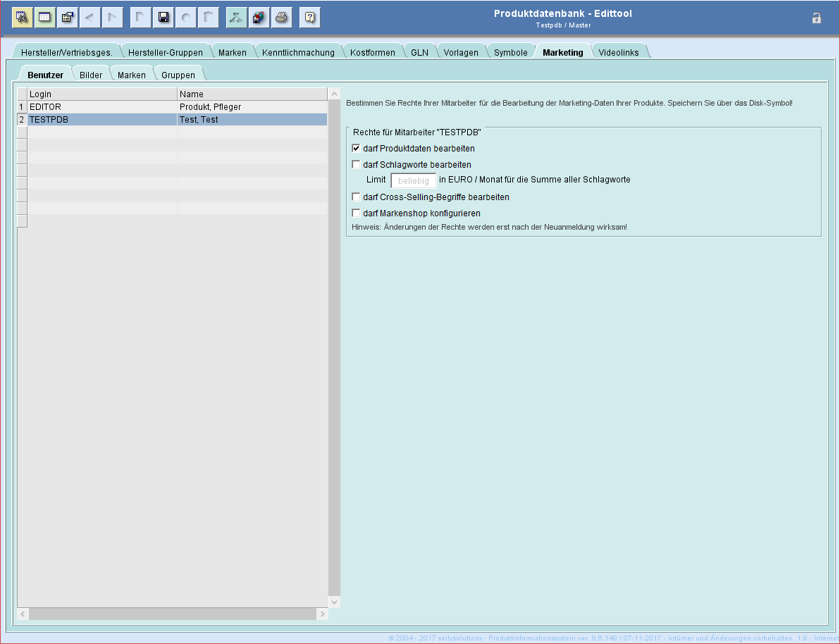Check 'darf Cross-Selling-Begriffe bearbeiten'
This screenshot has height=644, width=840.
356,197
